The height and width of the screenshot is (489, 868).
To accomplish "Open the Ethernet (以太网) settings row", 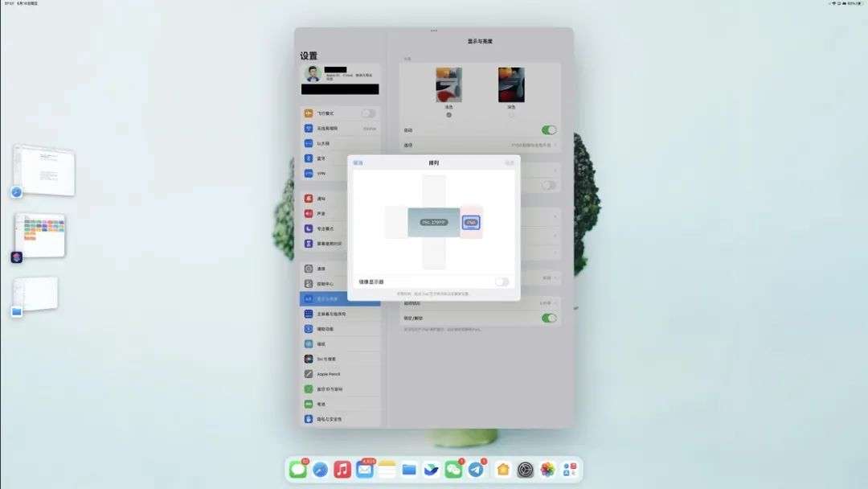I will pyautogui.click(x=340, y=143).
